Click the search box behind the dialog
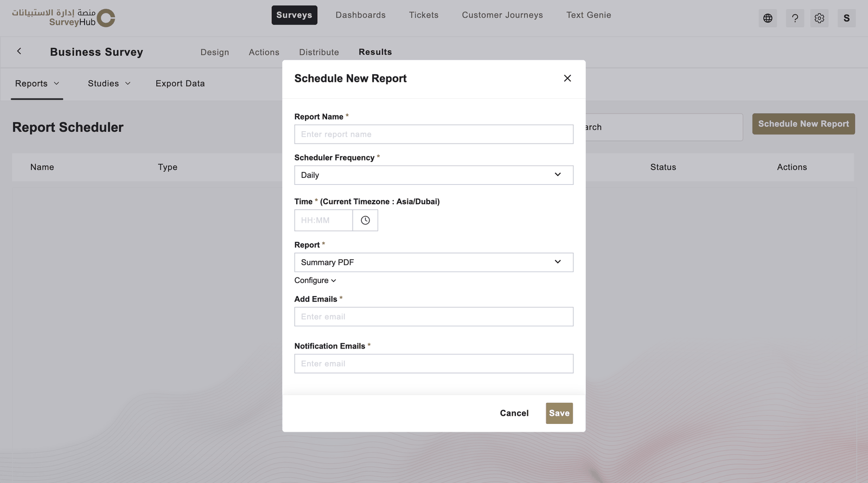This screenshot has width=868, height=483. 663,127
